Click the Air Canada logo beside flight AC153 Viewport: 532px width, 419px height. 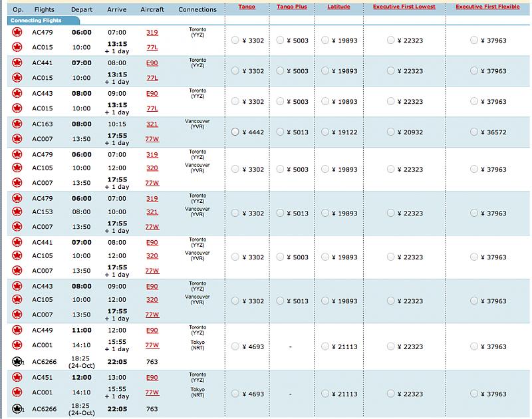[x=17, y=211]
